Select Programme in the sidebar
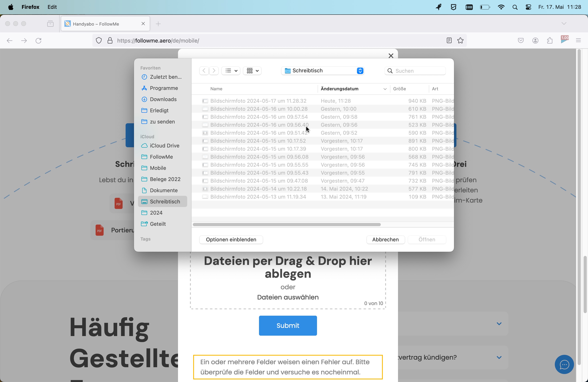This screenshot has height=382, width=588. 162,88
